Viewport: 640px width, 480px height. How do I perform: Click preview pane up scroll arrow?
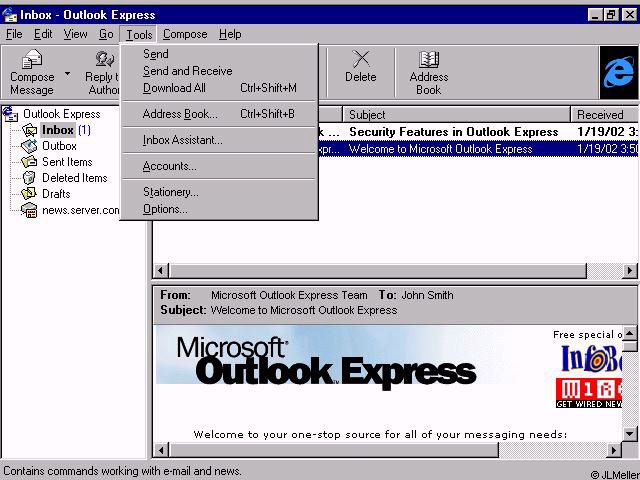(629, 334)
